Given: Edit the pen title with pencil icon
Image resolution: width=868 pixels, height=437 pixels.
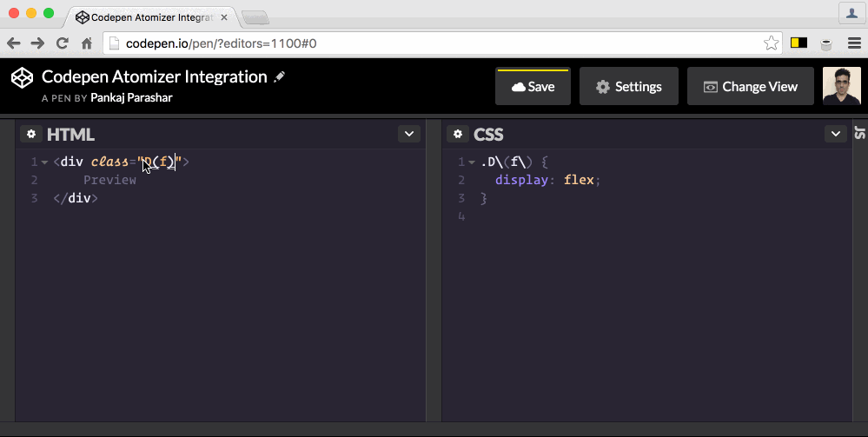Looking at the screenshot, I should (280, 77).
